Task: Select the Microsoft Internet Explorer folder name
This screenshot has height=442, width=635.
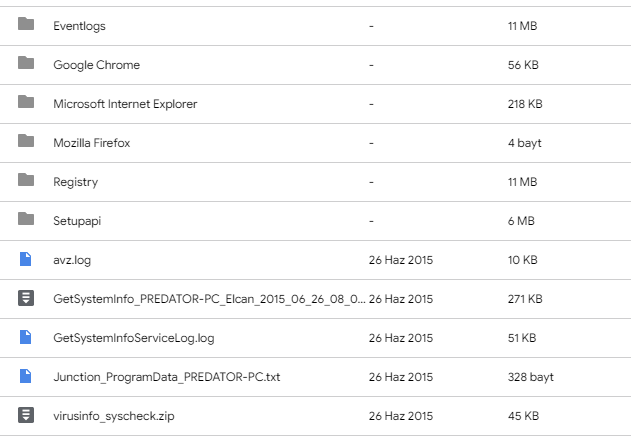Action: tap(125, 104)
